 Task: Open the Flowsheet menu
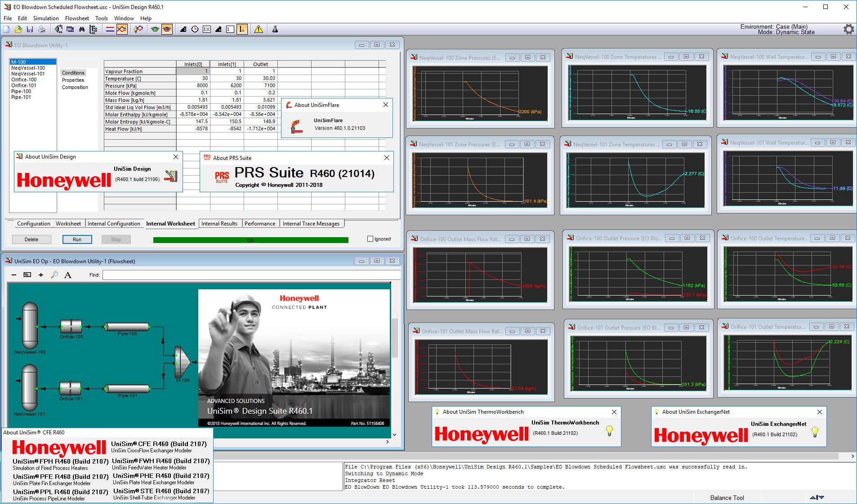[x=77, y=18]
